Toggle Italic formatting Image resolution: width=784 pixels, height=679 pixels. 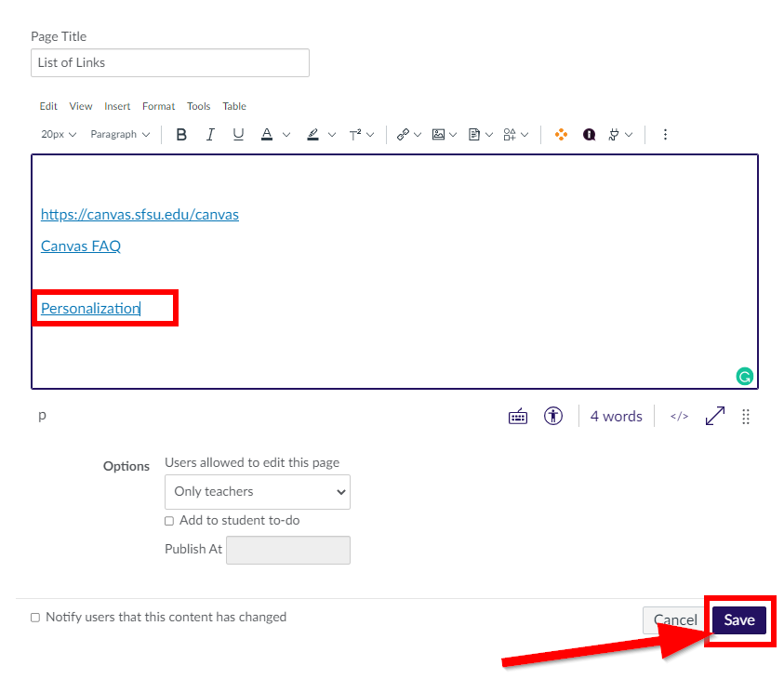pyautogui.click(x=210, y=135)
